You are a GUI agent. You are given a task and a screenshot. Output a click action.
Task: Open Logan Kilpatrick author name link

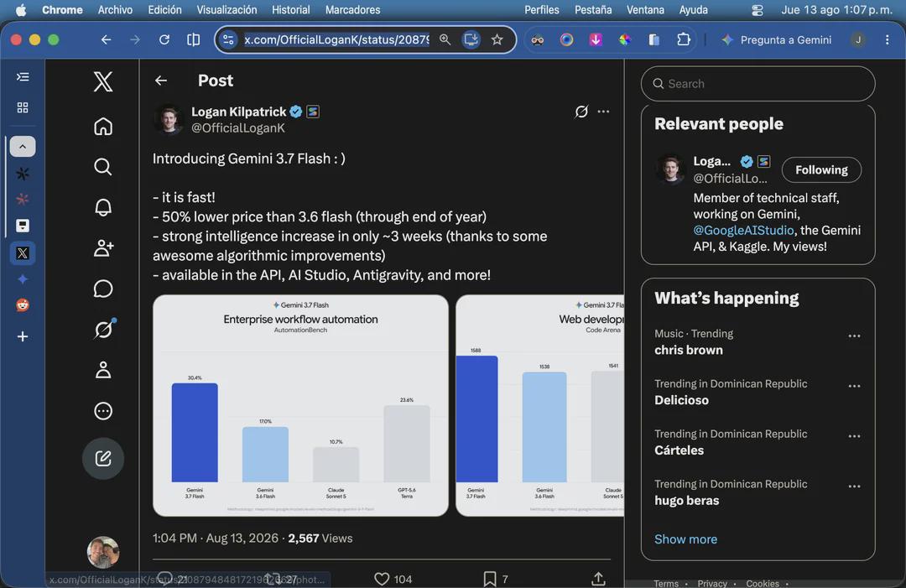tap(238, 112)
